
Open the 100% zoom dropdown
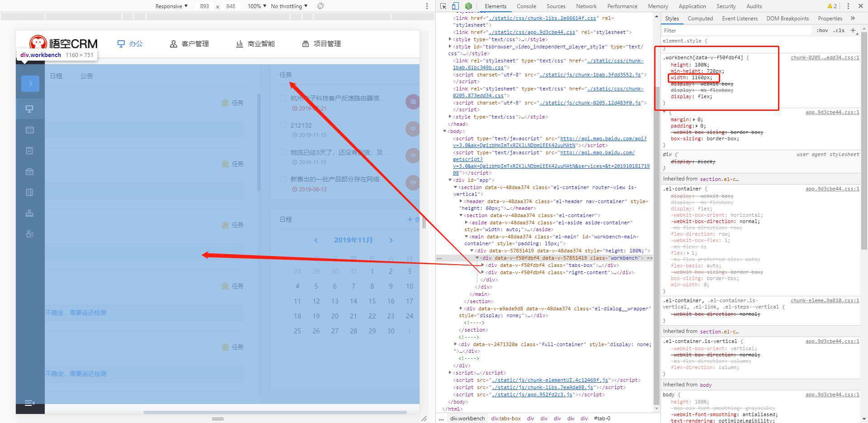click(257, 6)
